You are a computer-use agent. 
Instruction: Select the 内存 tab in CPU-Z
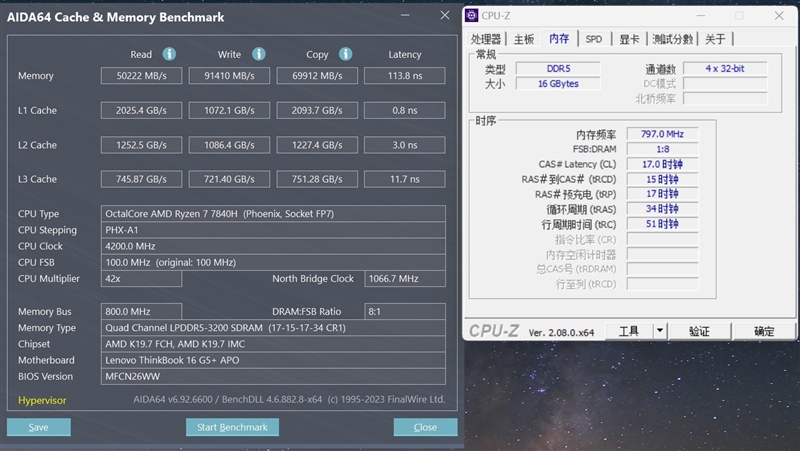[559, 38]
